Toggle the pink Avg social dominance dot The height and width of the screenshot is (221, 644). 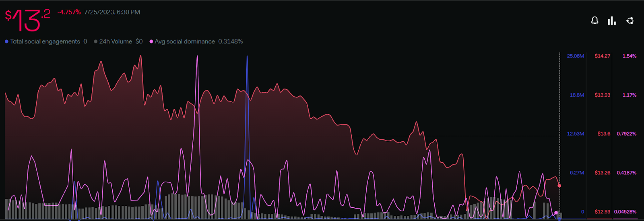point(151,41)
